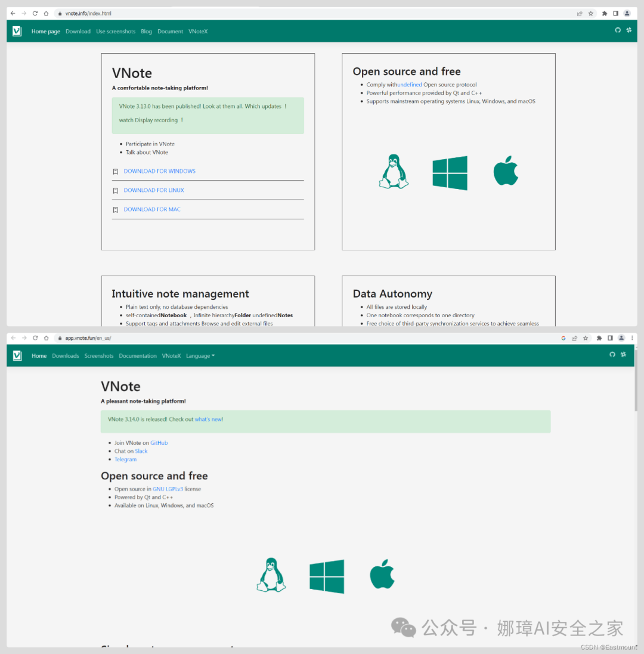644x654 pixels.
Task: Bookmark the vnote.info page with star icon
Action: (590, 13)
